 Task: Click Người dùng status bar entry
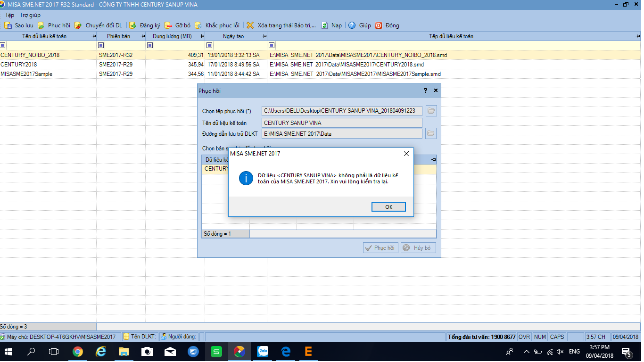[x=178, y=337]
